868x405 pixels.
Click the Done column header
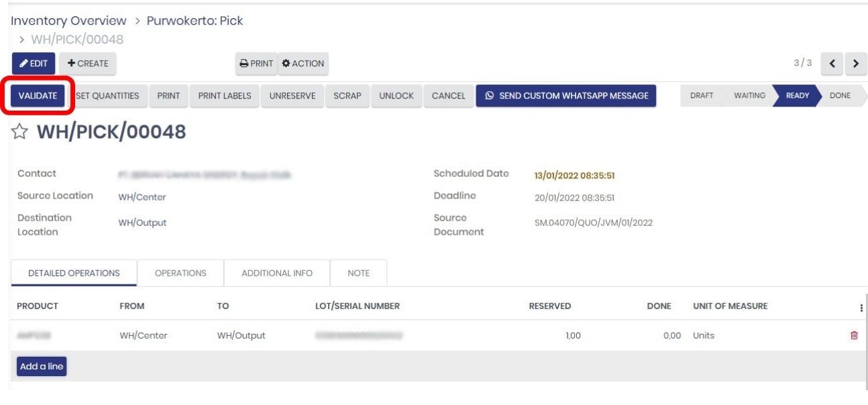point(659,306)
